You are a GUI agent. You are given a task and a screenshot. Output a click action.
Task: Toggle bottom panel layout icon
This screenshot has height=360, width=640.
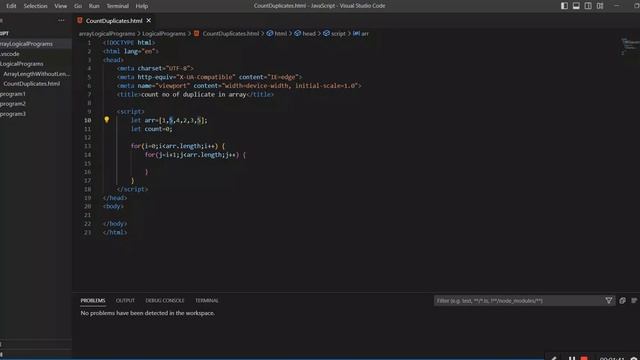576,6
